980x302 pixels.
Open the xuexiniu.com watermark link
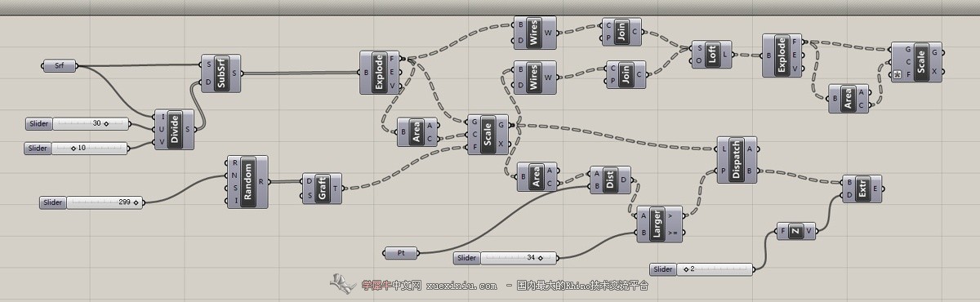click(461, 286)
